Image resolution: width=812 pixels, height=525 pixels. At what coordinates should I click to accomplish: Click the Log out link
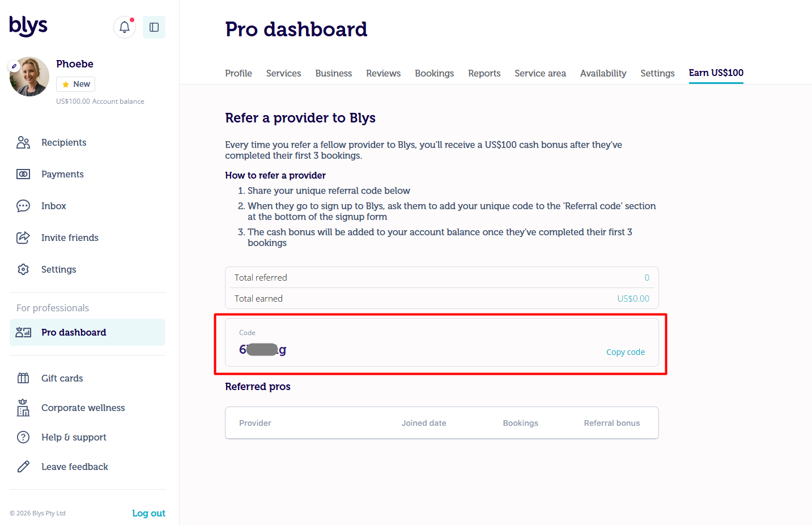tap(149, 513)
